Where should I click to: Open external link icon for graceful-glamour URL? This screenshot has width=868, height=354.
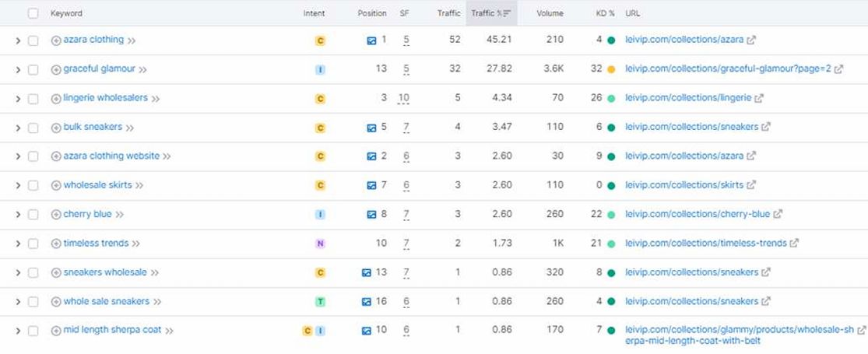tap(839, 69)
